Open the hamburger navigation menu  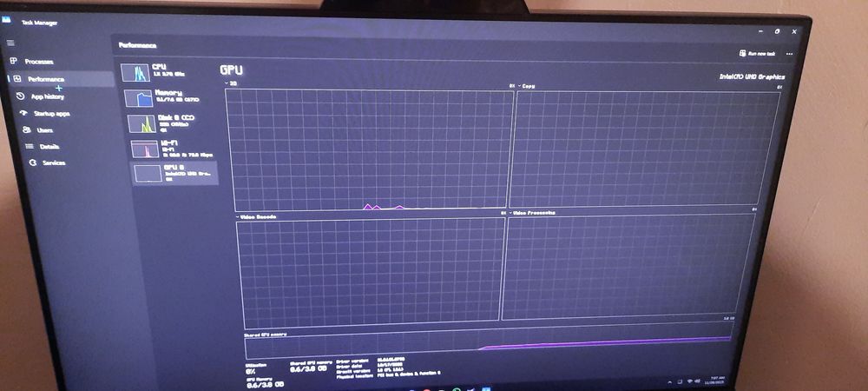pos(10,43)
